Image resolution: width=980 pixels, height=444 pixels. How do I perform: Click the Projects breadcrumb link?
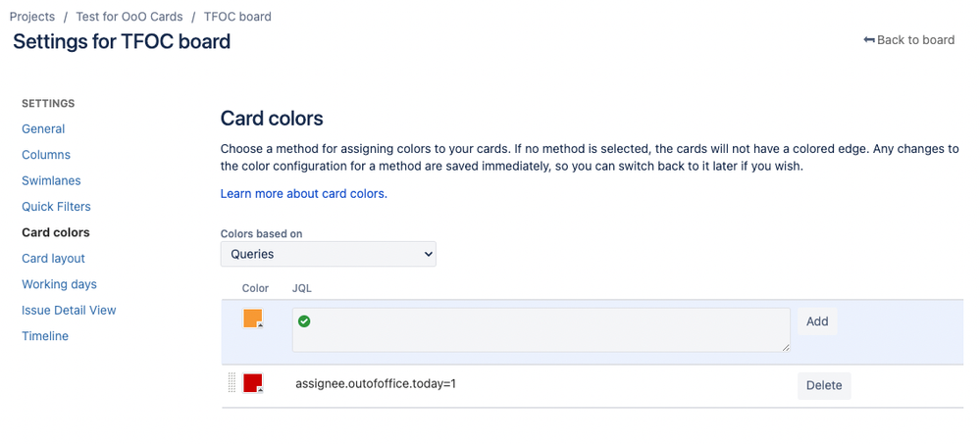pyautogui.click(x=32, y=17)
